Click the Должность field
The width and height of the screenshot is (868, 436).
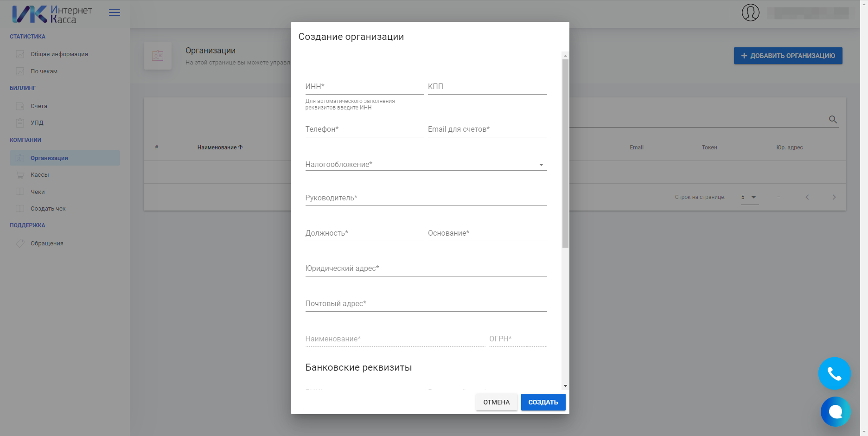(x=364, y=233)
